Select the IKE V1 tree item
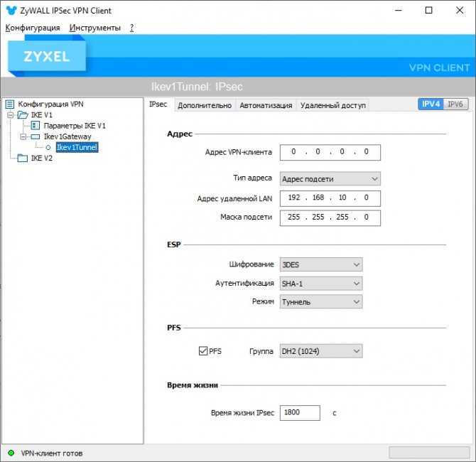 click(42, 115)
